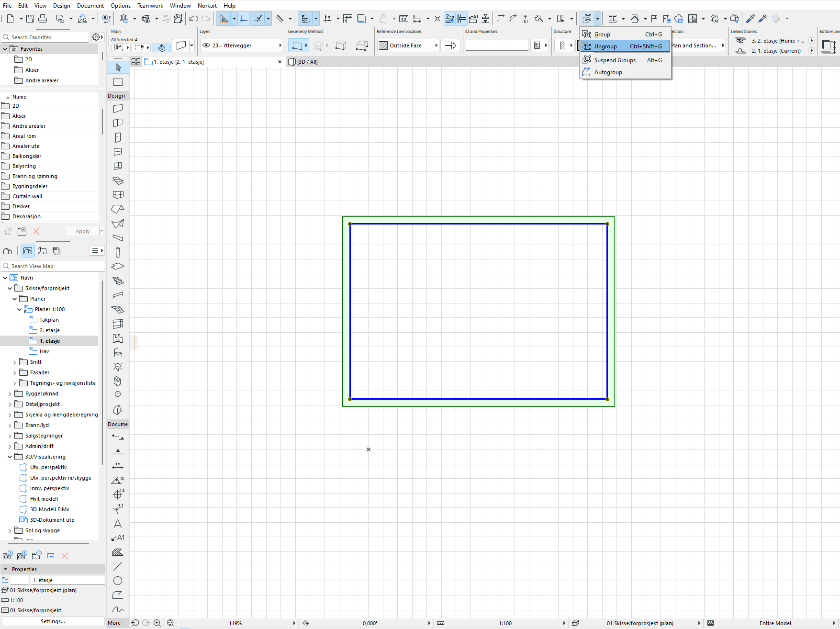This screenshot has width=840, height=629.
Task: Click the Save icon in the toolbar
Action: click(x=30, y=19)
